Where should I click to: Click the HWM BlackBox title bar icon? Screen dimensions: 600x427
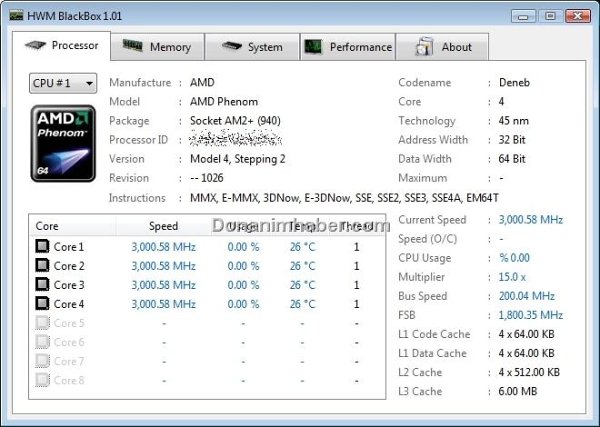click(16, 16)
